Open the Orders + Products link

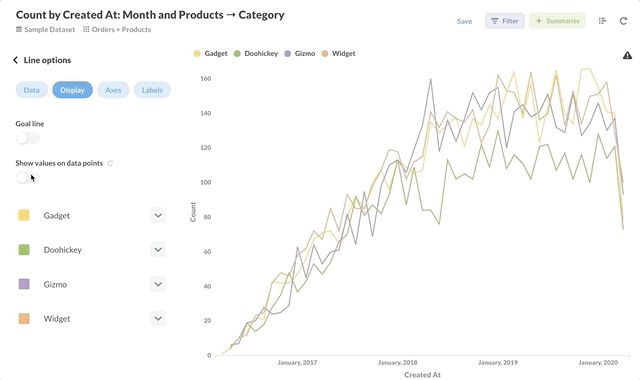(121, 29)
